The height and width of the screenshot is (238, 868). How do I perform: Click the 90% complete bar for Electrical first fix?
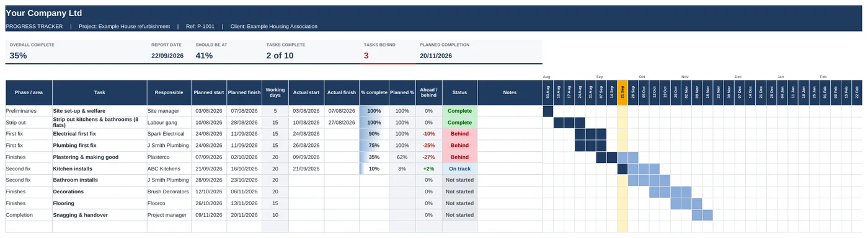[x=374, y=134]
